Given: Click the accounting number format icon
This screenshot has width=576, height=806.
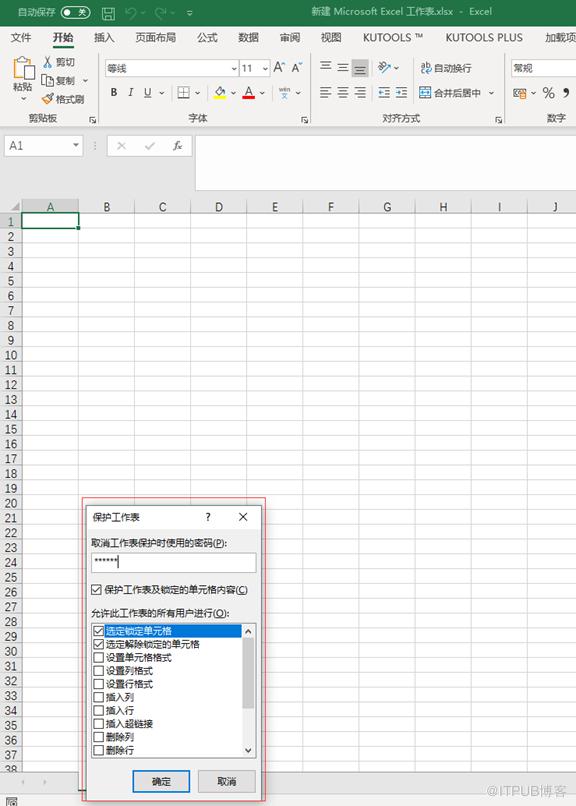Looking at the screenshot, I should pyautogui.click(x=519, y=93).
